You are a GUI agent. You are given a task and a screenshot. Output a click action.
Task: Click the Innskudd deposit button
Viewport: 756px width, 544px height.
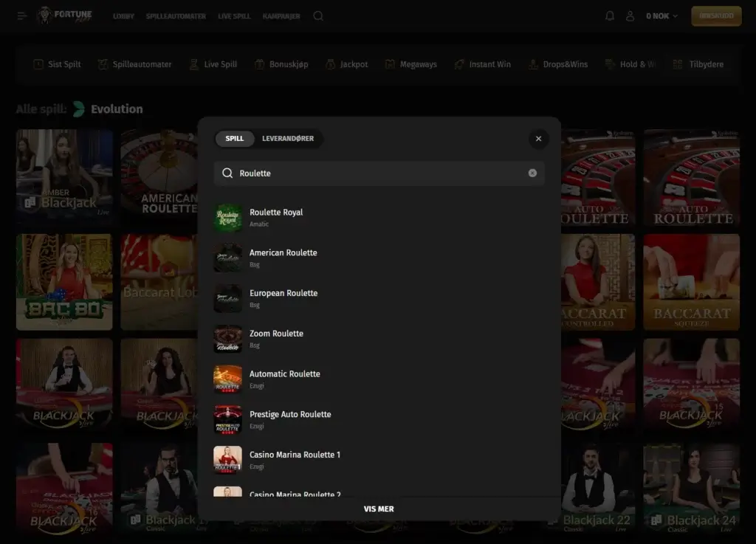point(716,16)
